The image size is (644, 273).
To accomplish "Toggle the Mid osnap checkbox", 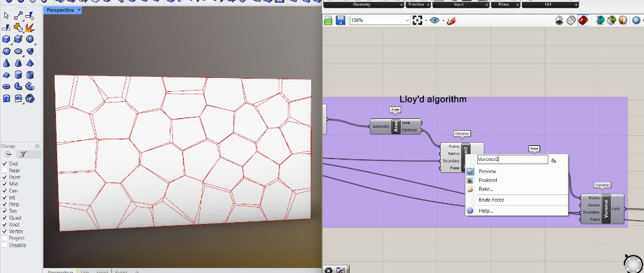I will click(x=4, y=184).
